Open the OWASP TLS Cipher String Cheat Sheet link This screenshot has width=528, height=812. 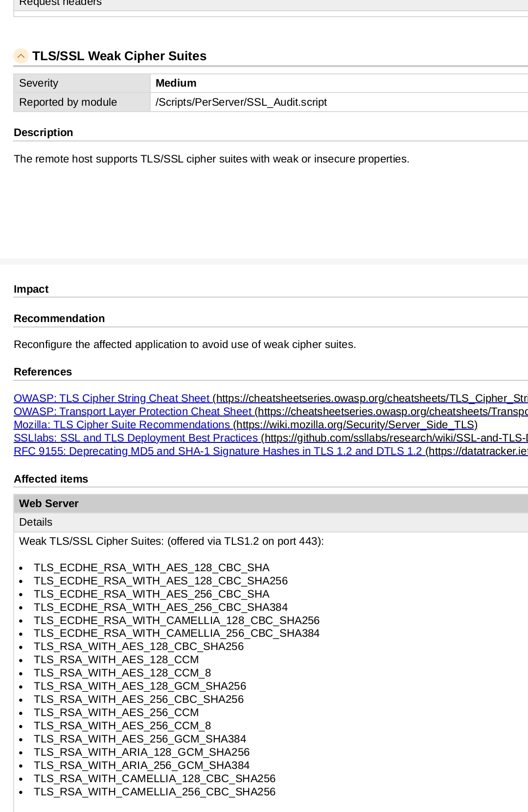click(112, 398)
